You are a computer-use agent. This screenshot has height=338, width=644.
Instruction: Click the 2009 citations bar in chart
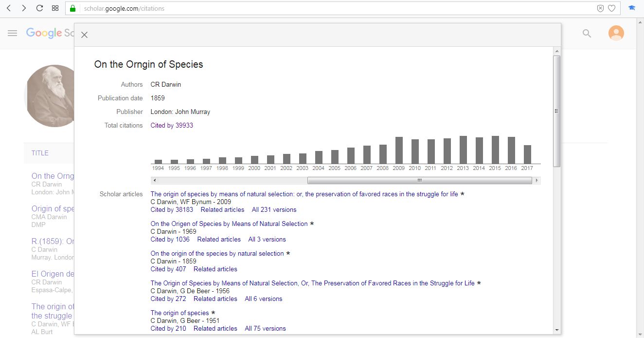[399, 150]
